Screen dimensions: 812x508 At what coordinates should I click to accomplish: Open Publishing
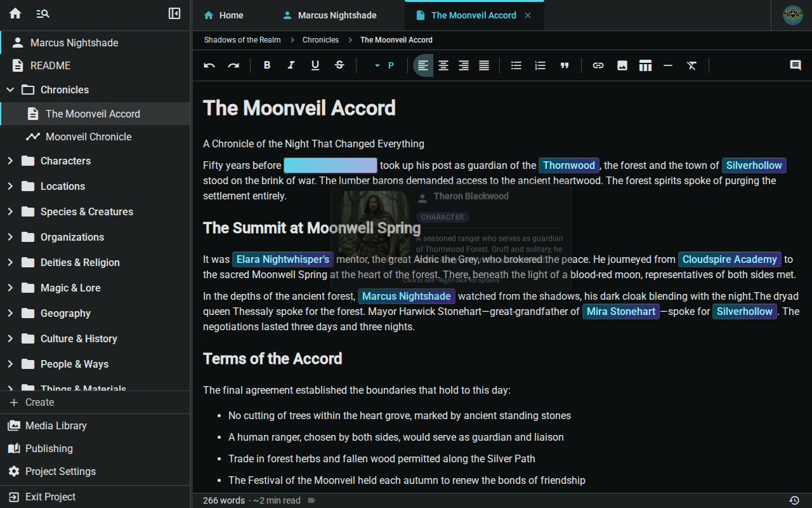click(x=95, y=448)
